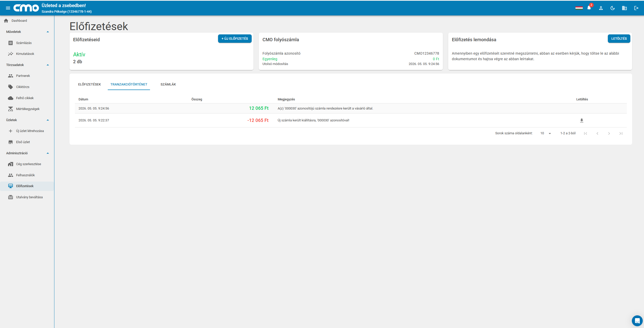Open Számlázás in sidebar
Screen dimensions: 644x328
coord(27,43)
